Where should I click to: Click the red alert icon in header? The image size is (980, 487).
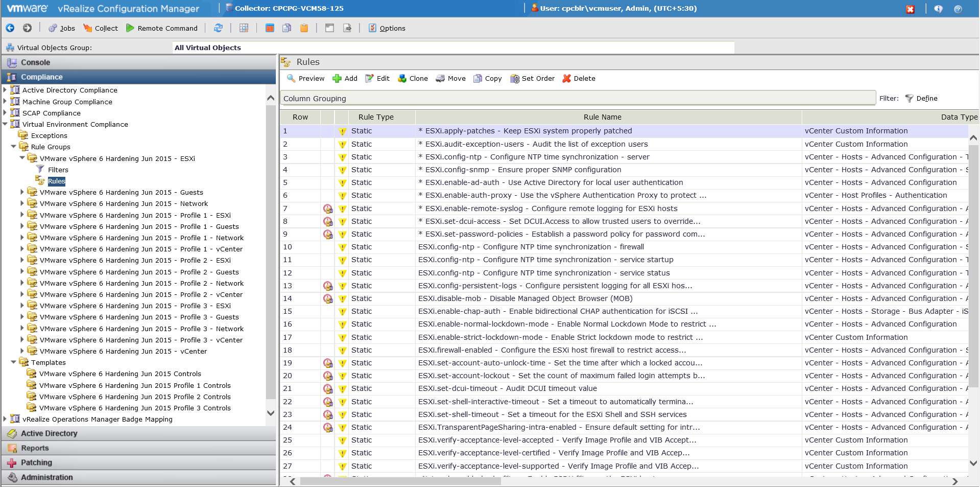tap(910, 9)
